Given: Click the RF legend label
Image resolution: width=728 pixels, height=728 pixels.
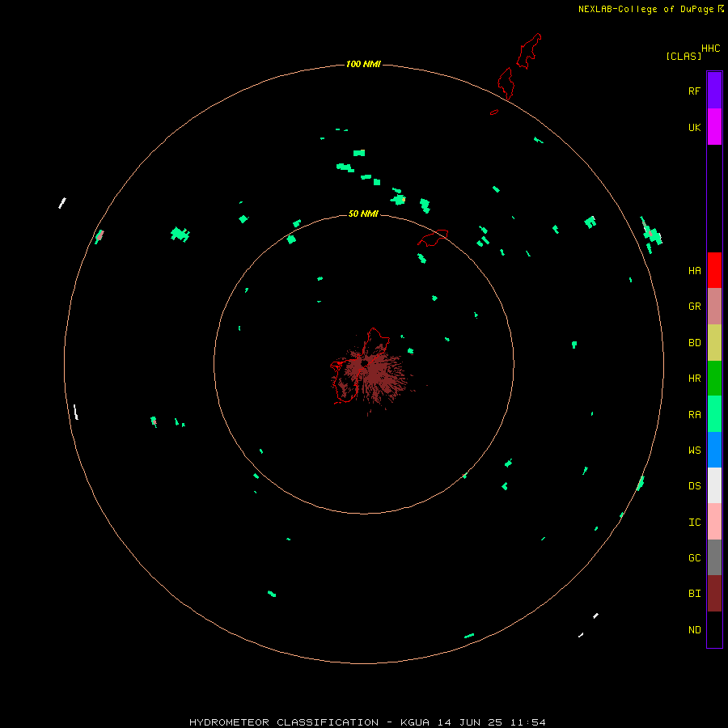Looking at the screenshot, I should (x=694, y=91).
